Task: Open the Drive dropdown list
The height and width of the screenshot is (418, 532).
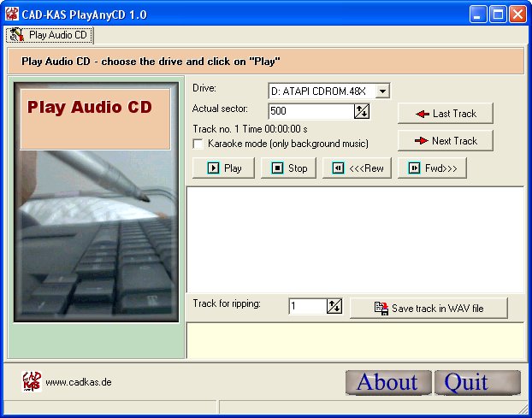Action: click(x=382, y=91)
